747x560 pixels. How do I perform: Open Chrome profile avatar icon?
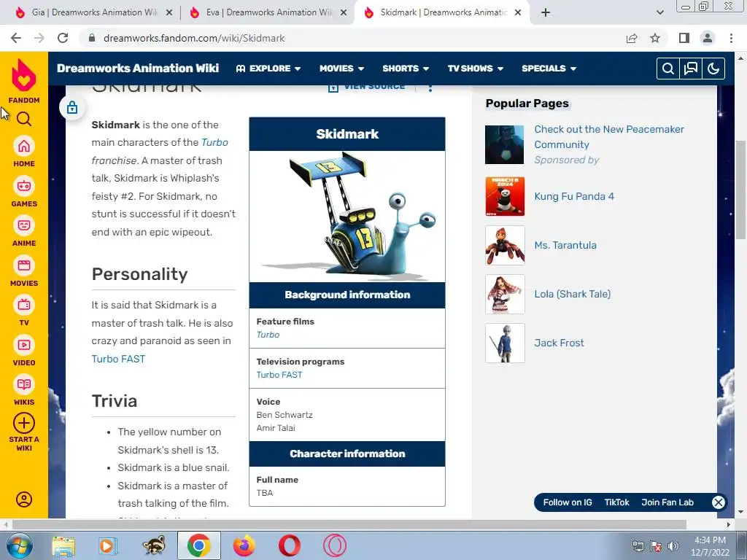point(708,38)
